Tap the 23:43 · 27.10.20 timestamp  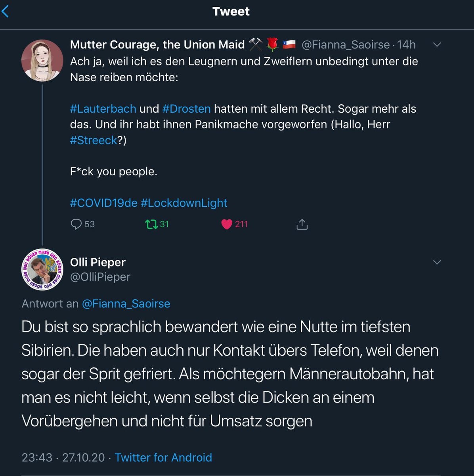(x=63, y=457)
